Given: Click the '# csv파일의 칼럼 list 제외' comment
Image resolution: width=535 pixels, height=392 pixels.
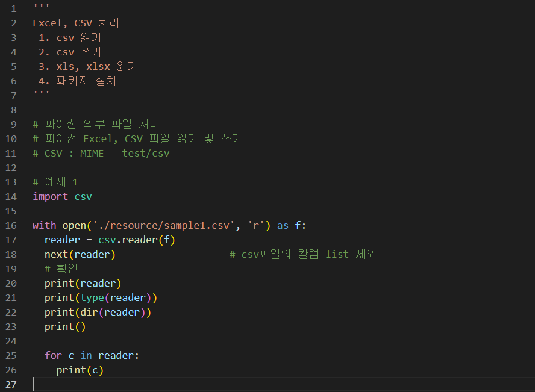Looking at the screenshot, I should pos(303,254).
